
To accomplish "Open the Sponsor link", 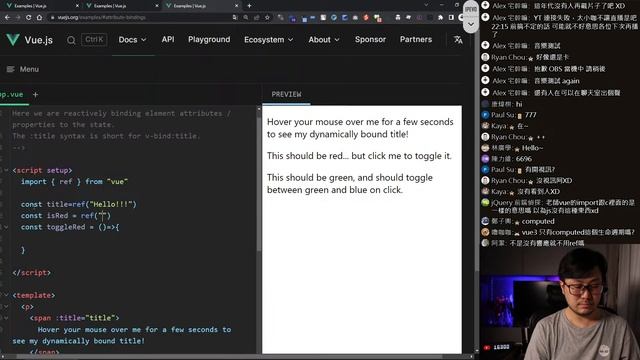I will click(x=370, y=40).
